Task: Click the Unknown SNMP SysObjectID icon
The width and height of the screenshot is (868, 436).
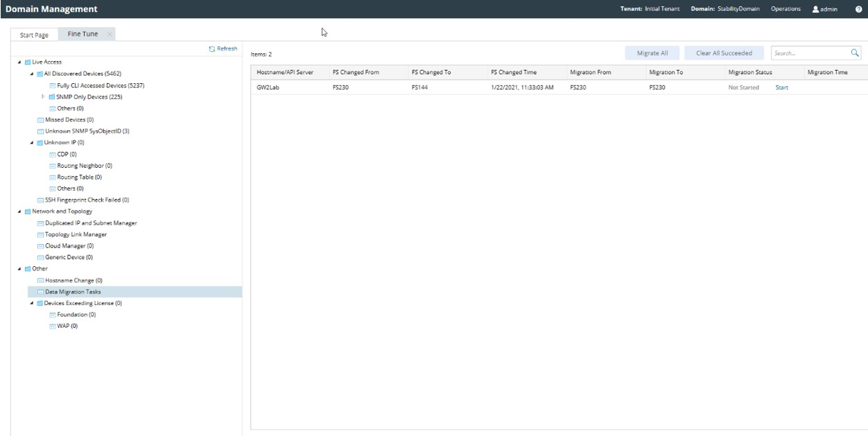Action: point(40,131)
